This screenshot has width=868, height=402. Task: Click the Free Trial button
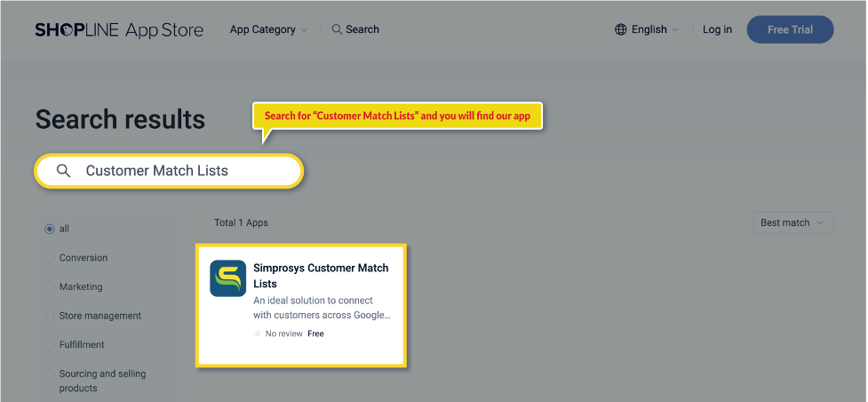coord(790,29)
